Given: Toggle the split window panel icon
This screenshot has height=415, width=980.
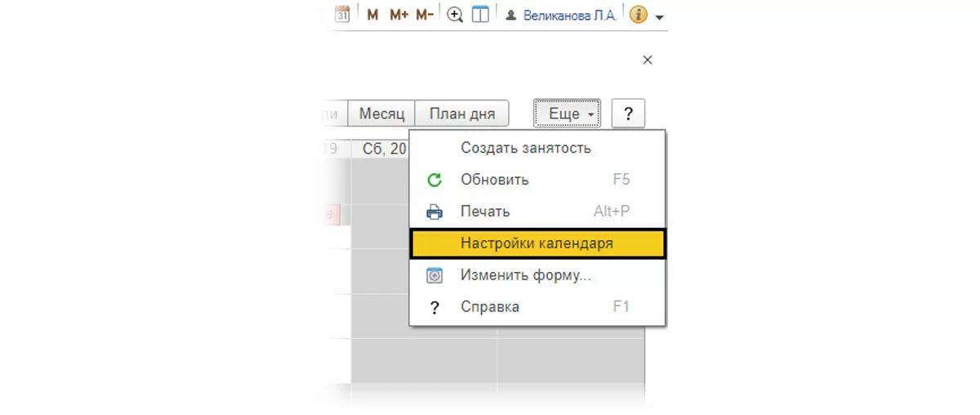Looking at the screenshot, I should [x=480, y=15].
